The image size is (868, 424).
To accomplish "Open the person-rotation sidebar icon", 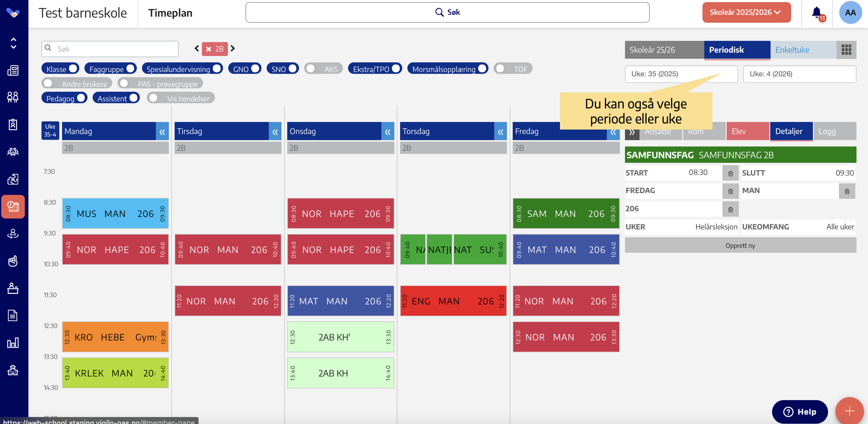I will coord(13,233).
